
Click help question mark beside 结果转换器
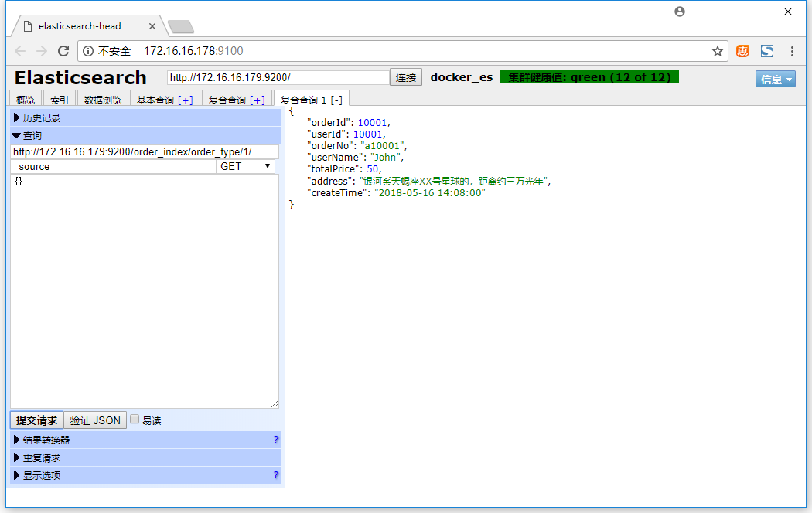(x=275, y=440)
